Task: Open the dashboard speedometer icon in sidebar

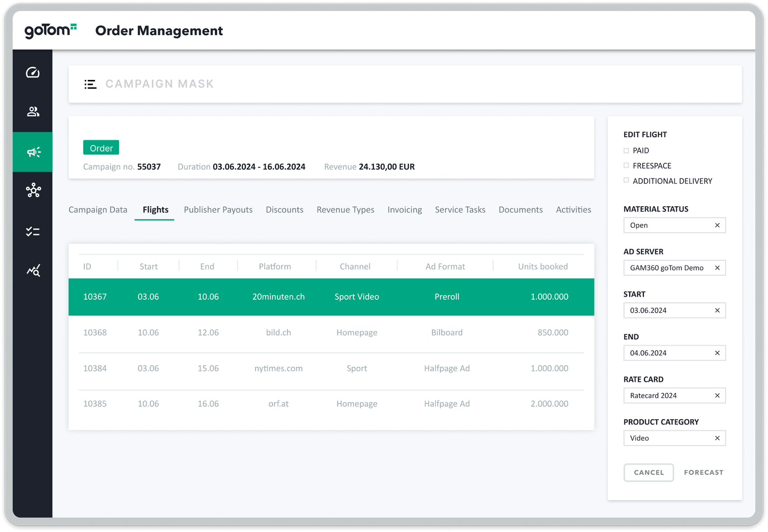Action: [x=33, y=73]
